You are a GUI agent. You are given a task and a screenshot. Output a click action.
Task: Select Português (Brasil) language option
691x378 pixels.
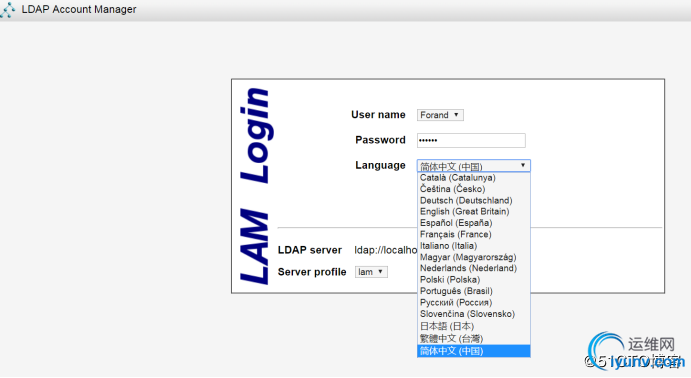click(x=473, y=291)
